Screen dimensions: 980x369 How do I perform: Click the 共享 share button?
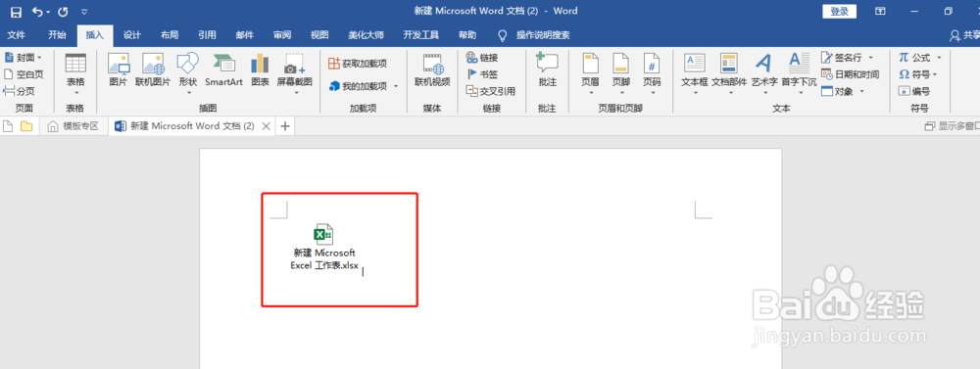[965, 35]
